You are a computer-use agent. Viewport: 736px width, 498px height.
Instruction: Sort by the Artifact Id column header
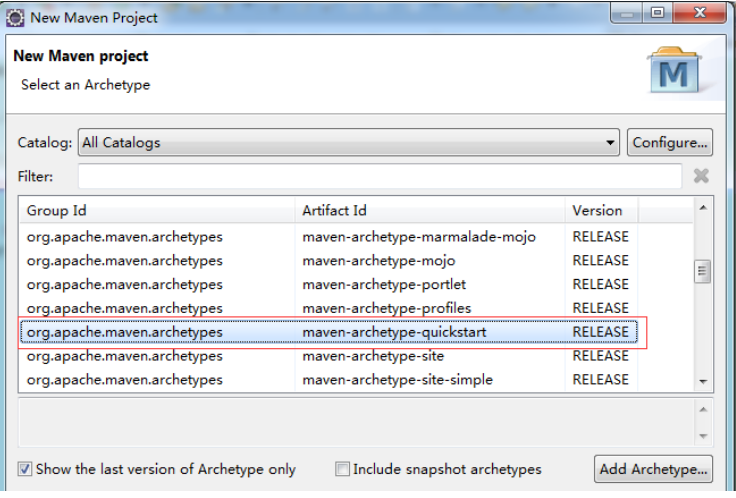point(430,210)
